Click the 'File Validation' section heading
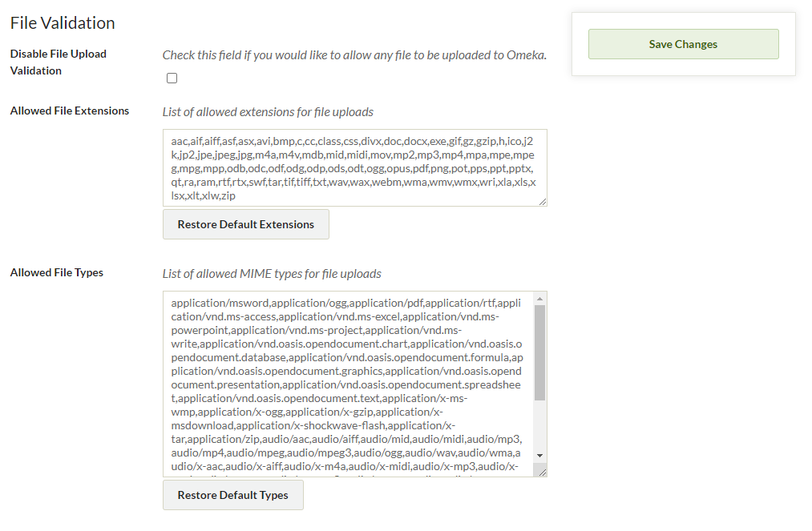This screenshot has width=812, height=531. pos(63,23)
